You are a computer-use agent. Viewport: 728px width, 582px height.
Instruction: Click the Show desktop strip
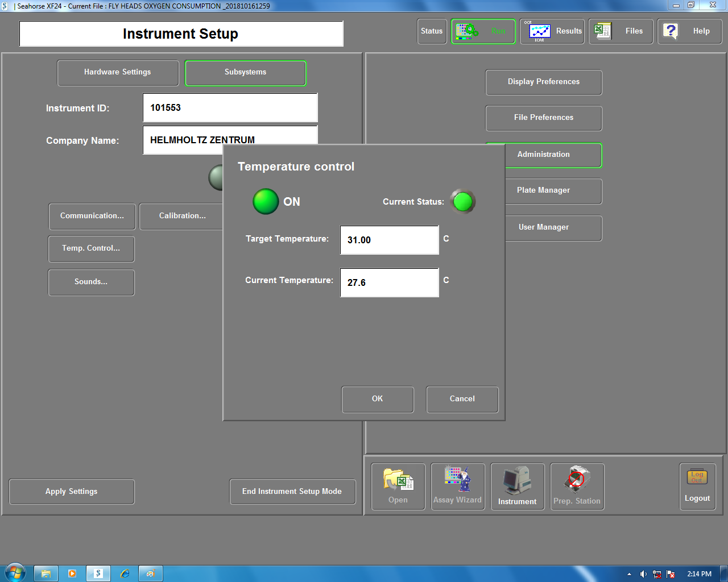(x=724, y=573)
